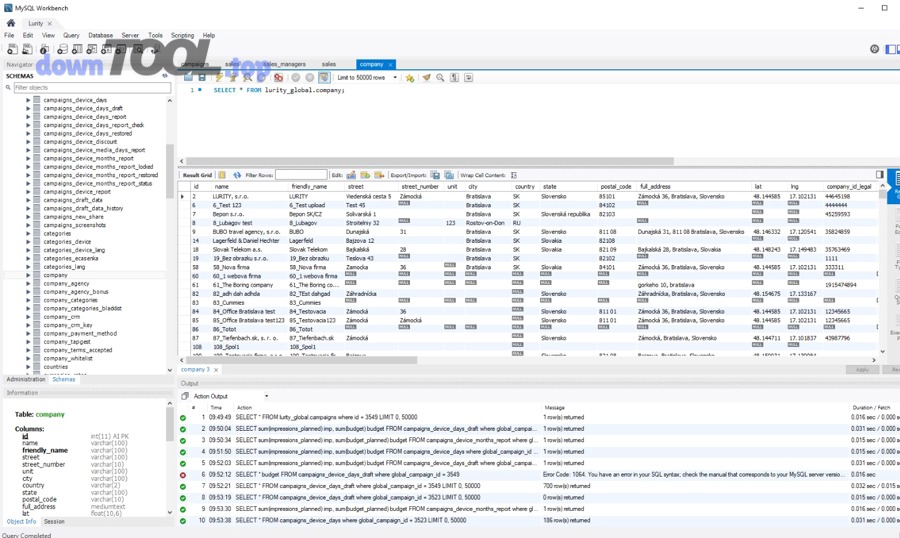This screenshot has width=900, height=538.
Task: Click the find magnifier icon in query toolbar
Action: click(440, 77)
